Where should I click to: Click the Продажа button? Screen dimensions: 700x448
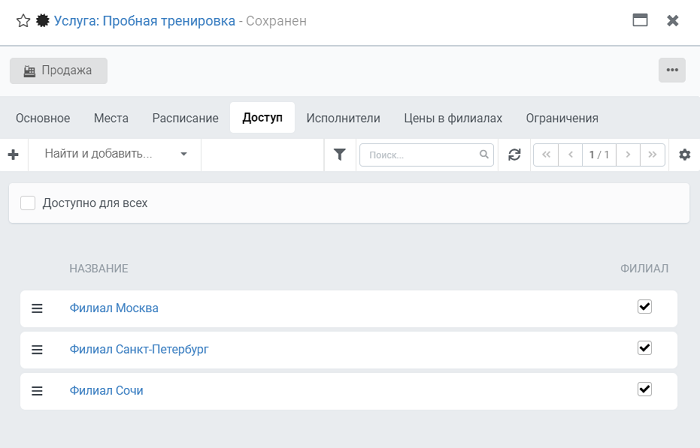click(x=58, y=71)
